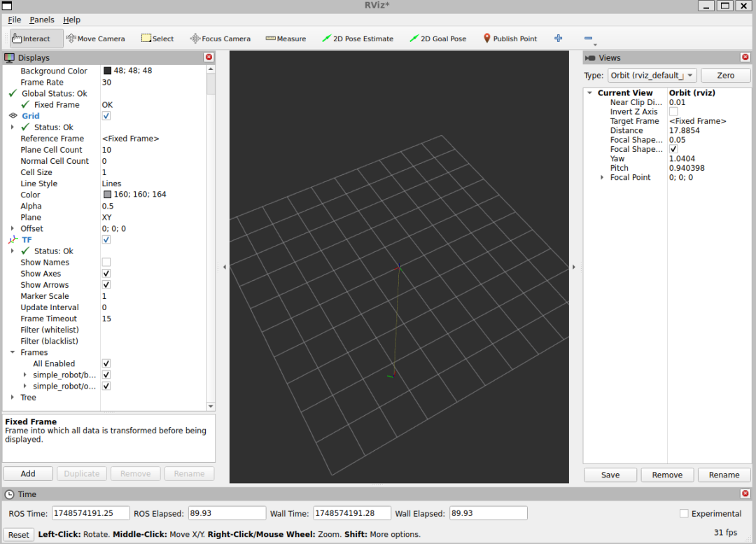Expand the simple_robot/o... frame node

pyautogui.click(x=24, y=386)
